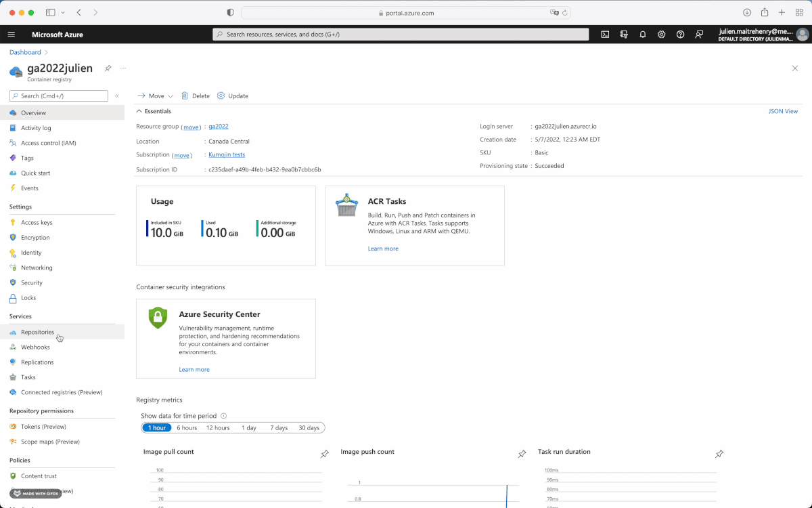812x508 pixels.
Task: Open the Move dropdown in command bar
Action: [x=156, y=96]
